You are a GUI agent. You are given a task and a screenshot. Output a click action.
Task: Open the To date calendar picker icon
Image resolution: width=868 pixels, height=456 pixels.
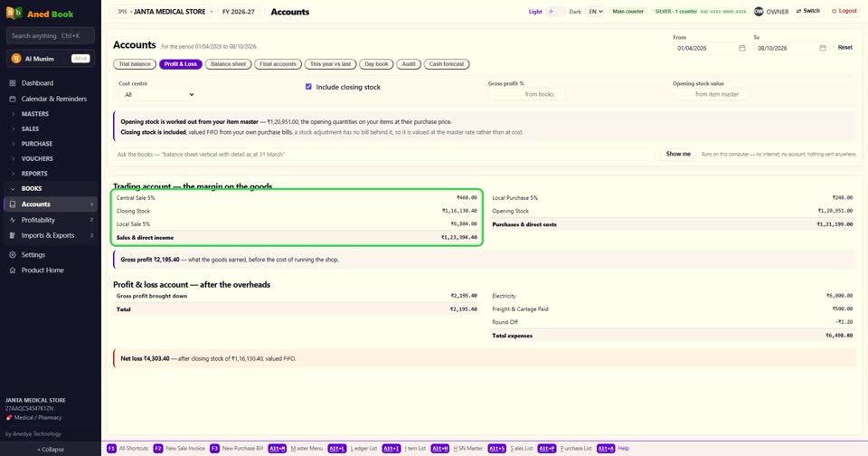[823, 48]
